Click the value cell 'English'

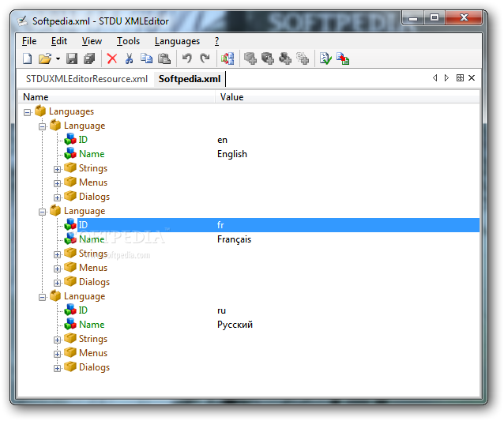(x=232, y=154)
